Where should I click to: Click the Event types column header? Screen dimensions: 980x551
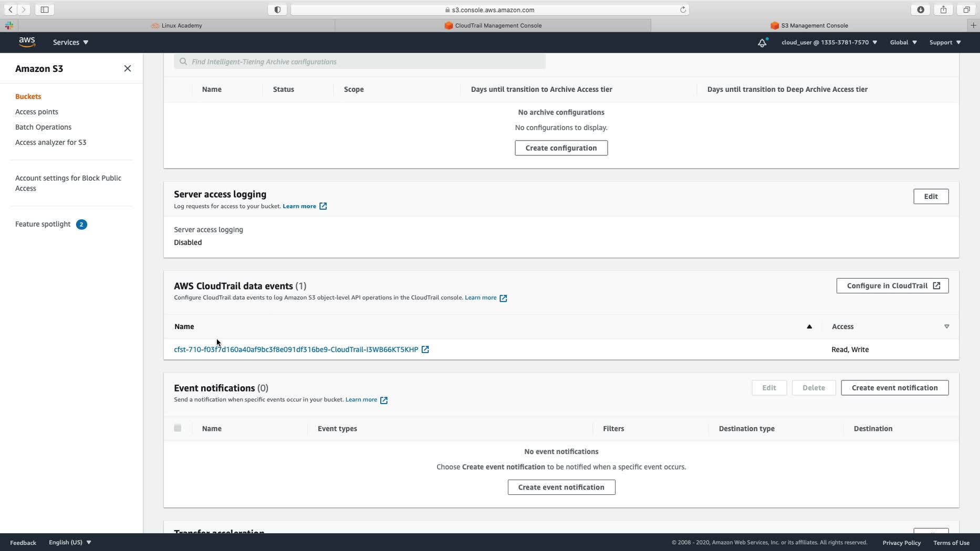point(337,429)
